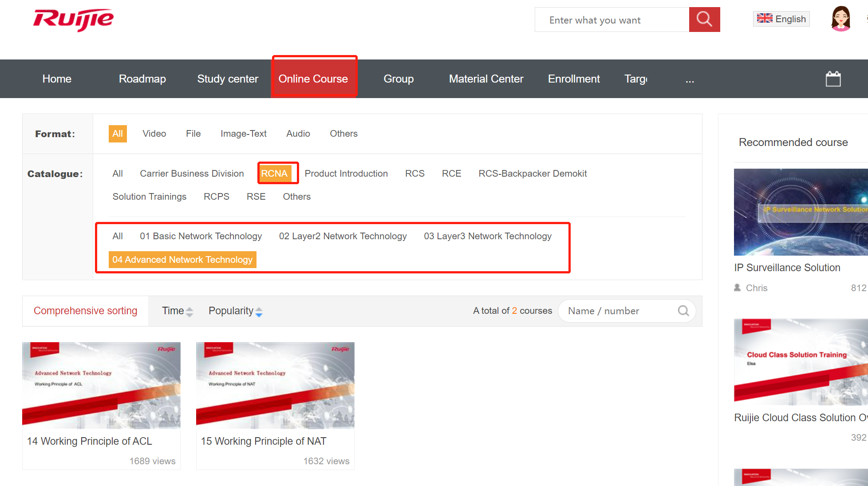The height and width of the screenshot is (486, 868).
Task: Click author name Chris
Action: (757, 288)
